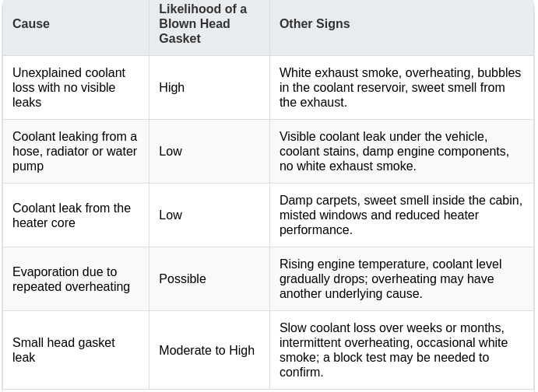Image resolution: width=538 pixels, height=392 pixels.
Task: Click the Damp carpets description cell
Action: [x=401, y=215]
